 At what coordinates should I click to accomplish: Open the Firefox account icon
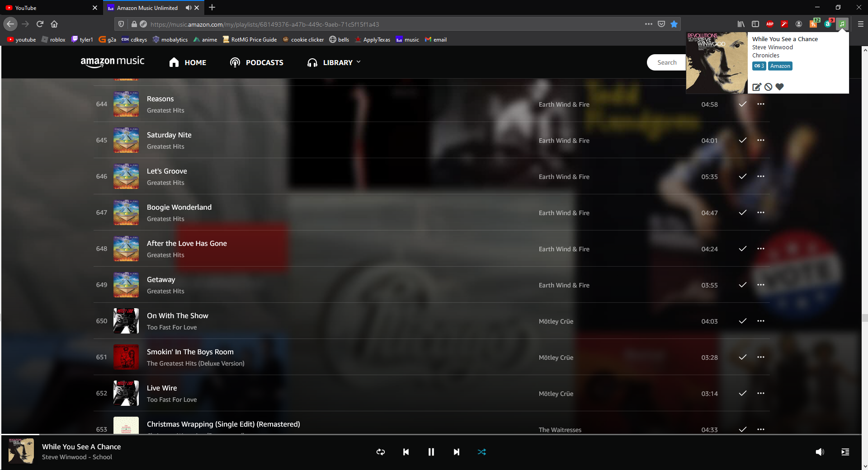click(799, 24)
